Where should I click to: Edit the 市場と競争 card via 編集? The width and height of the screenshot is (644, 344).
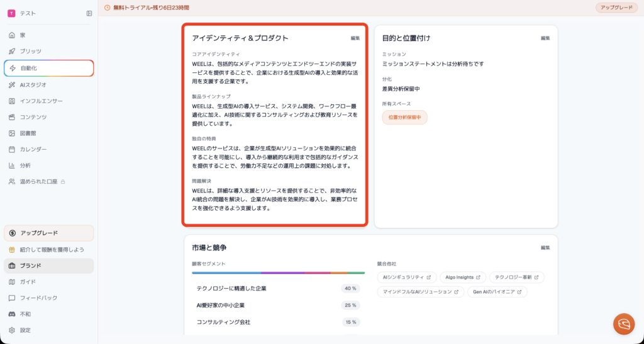545,248
